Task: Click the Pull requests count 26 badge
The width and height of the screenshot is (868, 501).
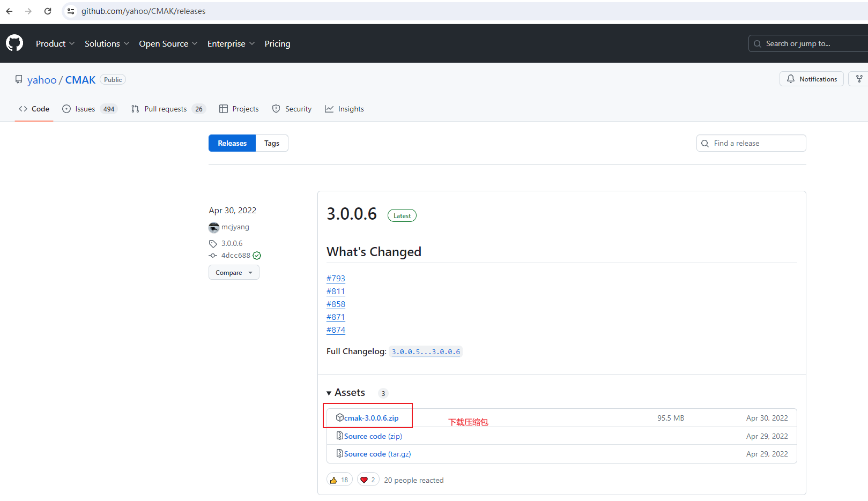Action: click(199, 109)
